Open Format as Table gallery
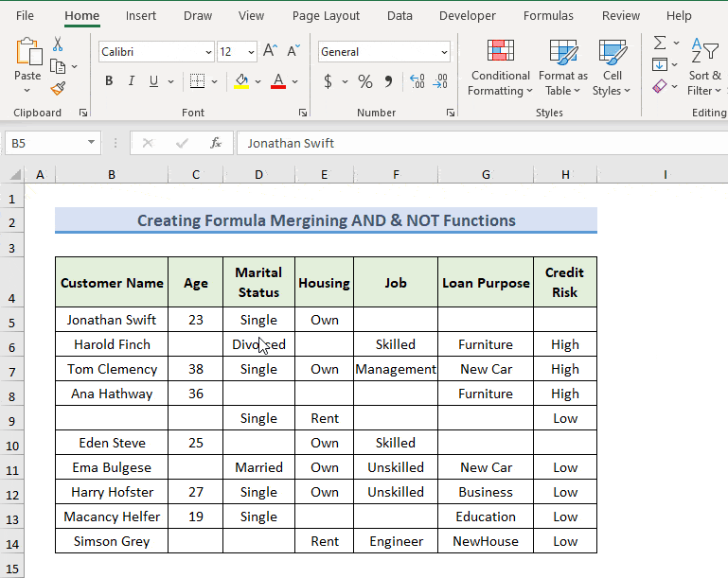 pos(563,68)
